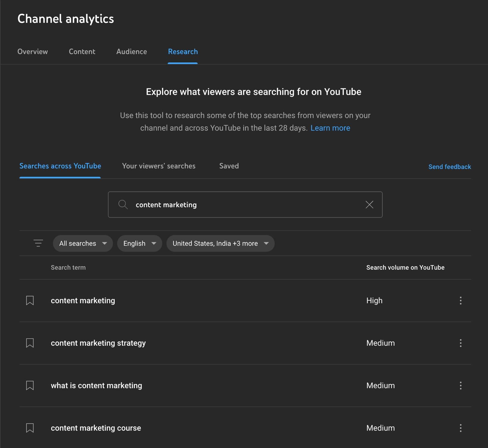Screen dimensions: 488x448
Task: Open the English language dropdown
Action: click(139, 243)
